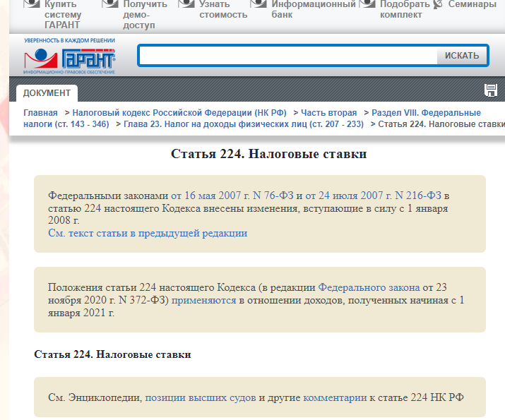Open law от 16 мая 2007 г. N 76-ФЗ
Viewport: 505px width, 420px height.
(x=232, y=196)
